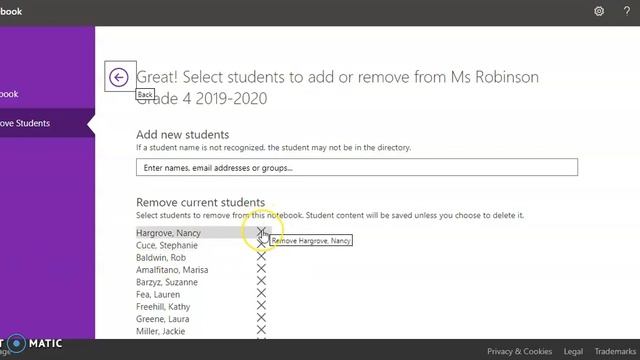Viewport: 640px width, 360px height.
Task: Select student name Greene, Laura
Action: (x=162, y=319)
